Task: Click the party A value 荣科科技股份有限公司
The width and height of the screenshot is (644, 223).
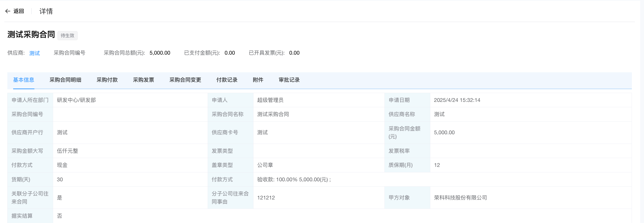Action: pyautogui.click(x=460, y=198)
